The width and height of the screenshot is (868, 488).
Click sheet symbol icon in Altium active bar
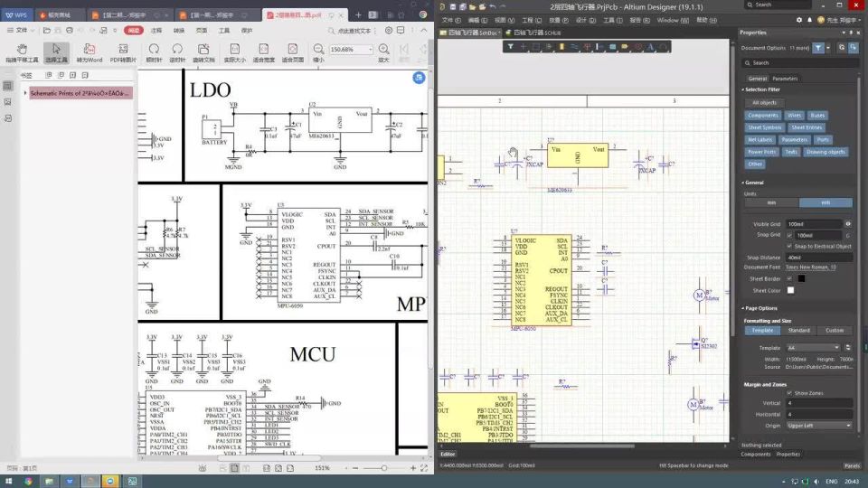(x=612, y=47)
